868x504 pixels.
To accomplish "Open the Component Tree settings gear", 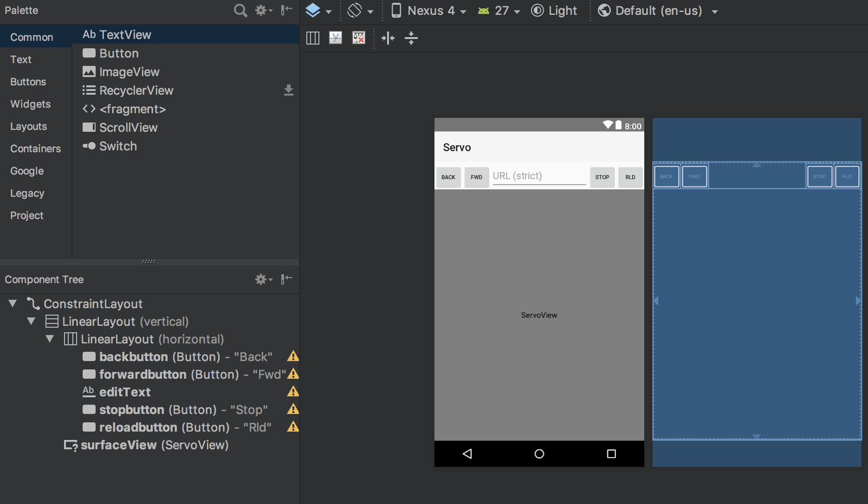I will pyautogui.click(x=261, y=279).
